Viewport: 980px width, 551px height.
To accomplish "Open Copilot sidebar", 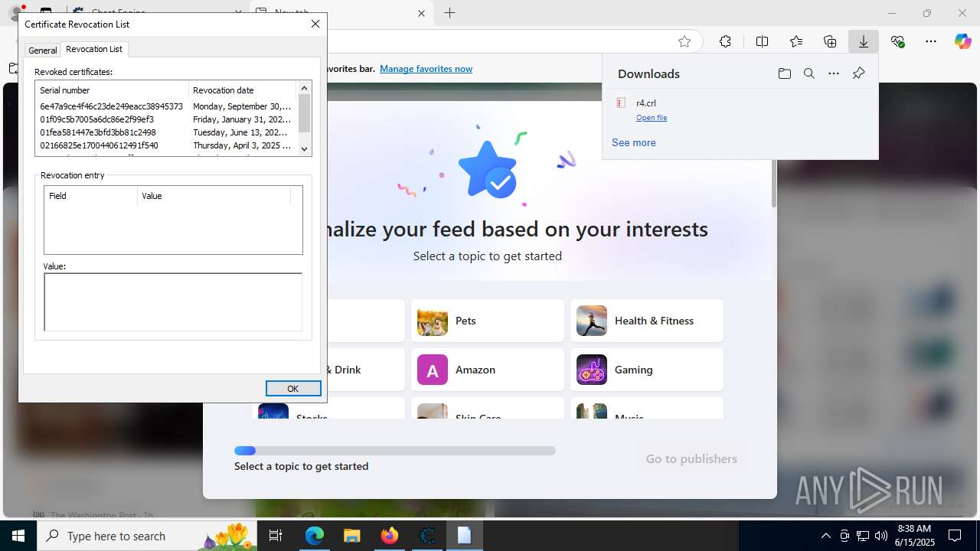I will (962, 41).
